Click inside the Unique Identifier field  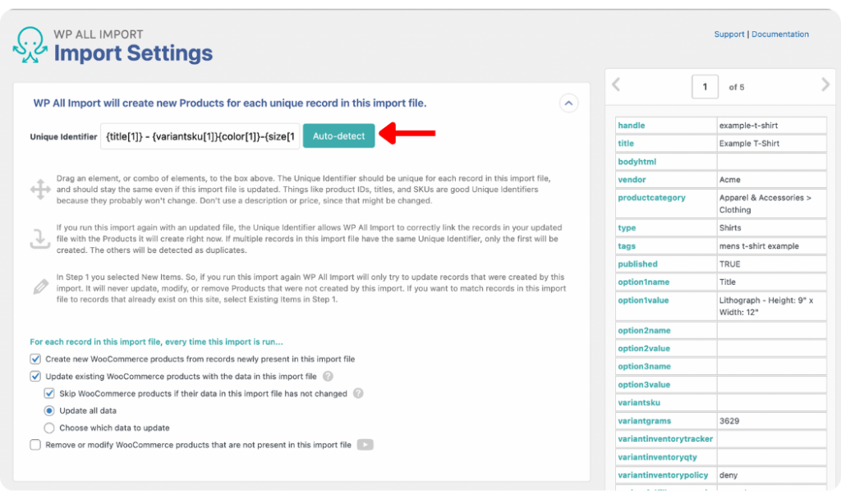[x=201, y=135]
